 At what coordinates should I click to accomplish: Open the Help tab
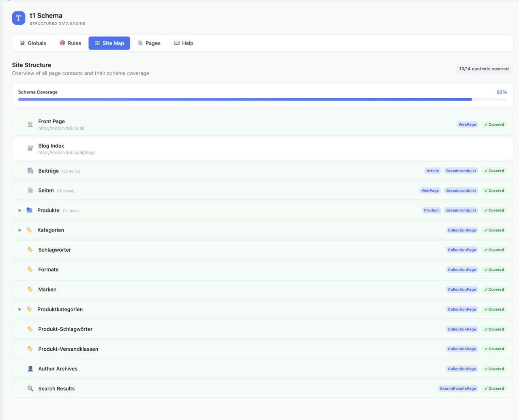[x=184, y=43]
